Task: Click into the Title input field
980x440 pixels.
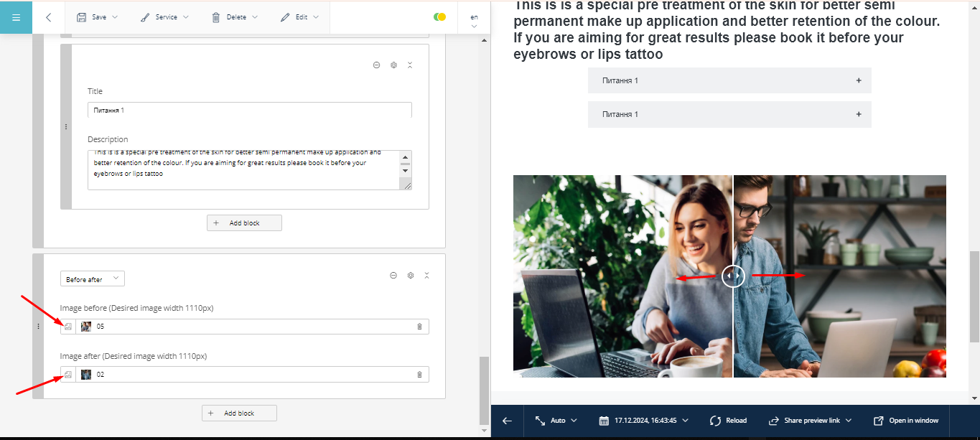Action: coord(249,111)
